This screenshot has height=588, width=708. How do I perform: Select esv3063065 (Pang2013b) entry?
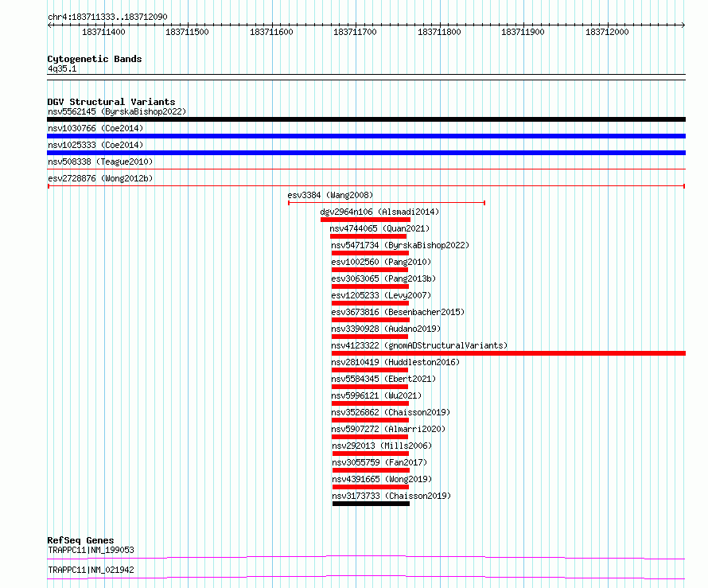pos(383,278)
